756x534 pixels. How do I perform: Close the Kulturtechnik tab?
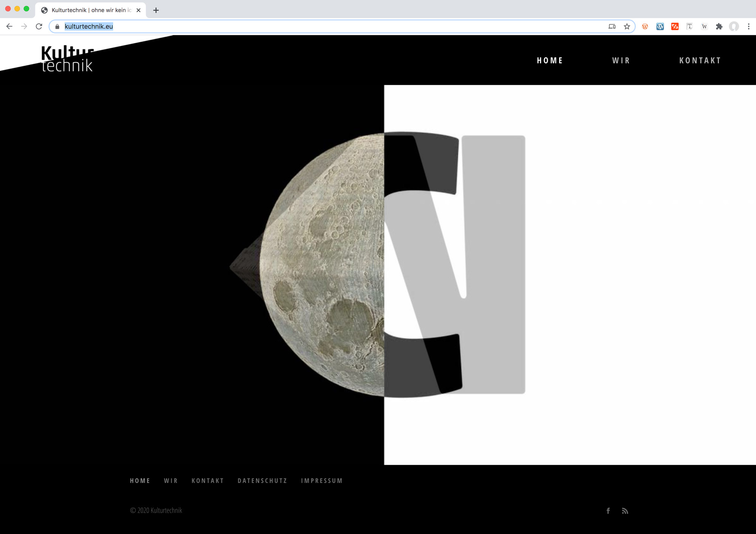(138, 10)
